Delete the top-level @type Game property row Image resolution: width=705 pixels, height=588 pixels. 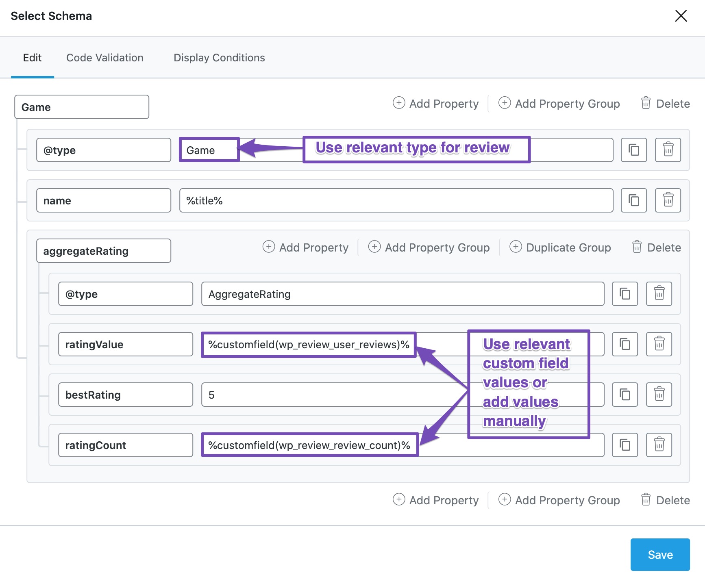click(668, 150)
